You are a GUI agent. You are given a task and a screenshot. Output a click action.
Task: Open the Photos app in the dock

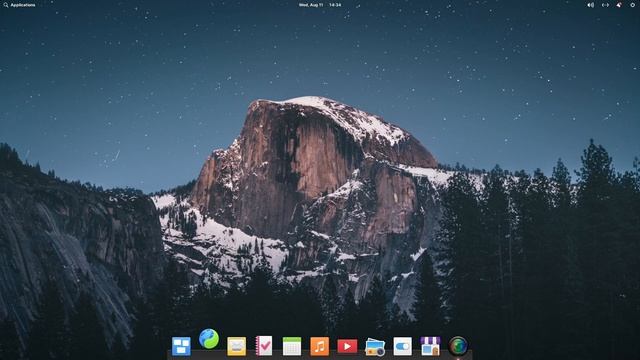pyautogui.click(x=375, y=347)
